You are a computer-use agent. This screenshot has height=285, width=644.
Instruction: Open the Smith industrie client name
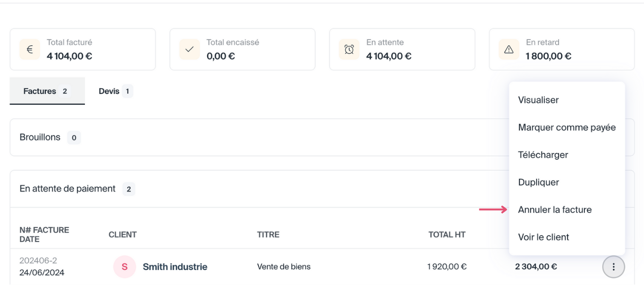175,267
